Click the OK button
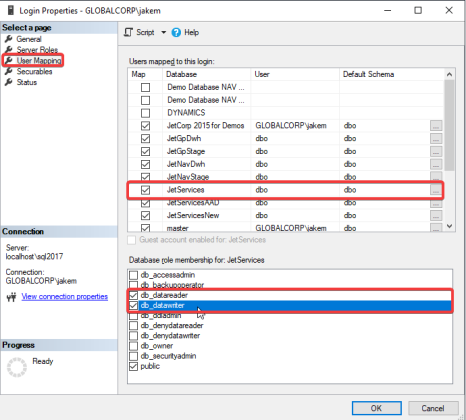This screenshot has height=420, width=466. (x=376, y=408)
